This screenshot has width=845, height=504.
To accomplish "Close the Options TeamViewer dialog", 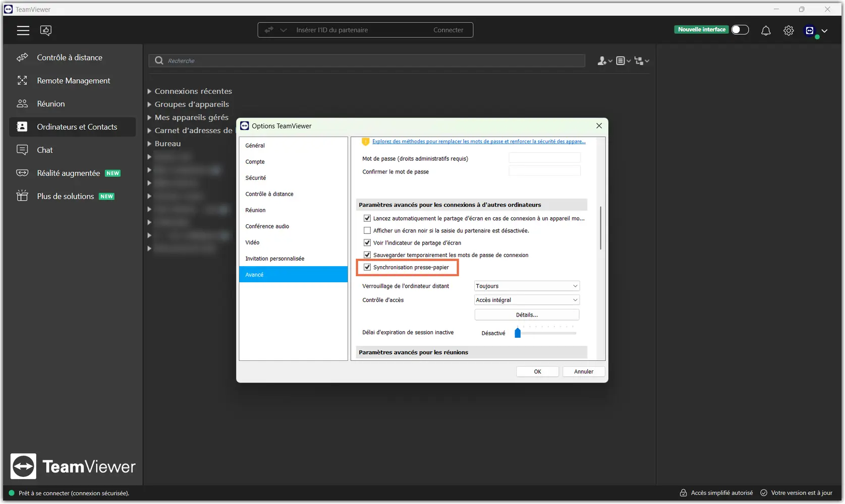I will click(599, 126).
